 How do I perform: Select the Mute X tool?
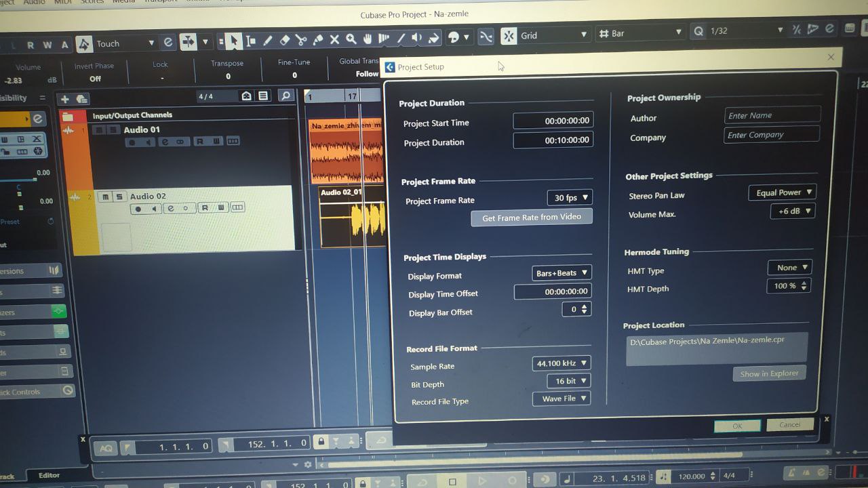(x=334, y=39)
